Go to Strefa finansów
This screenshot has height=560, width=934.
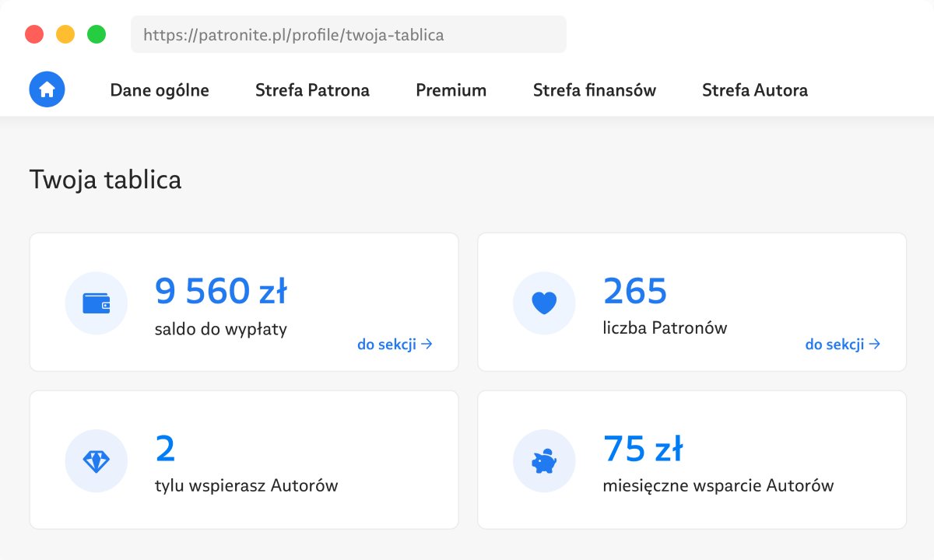[594, 90]
